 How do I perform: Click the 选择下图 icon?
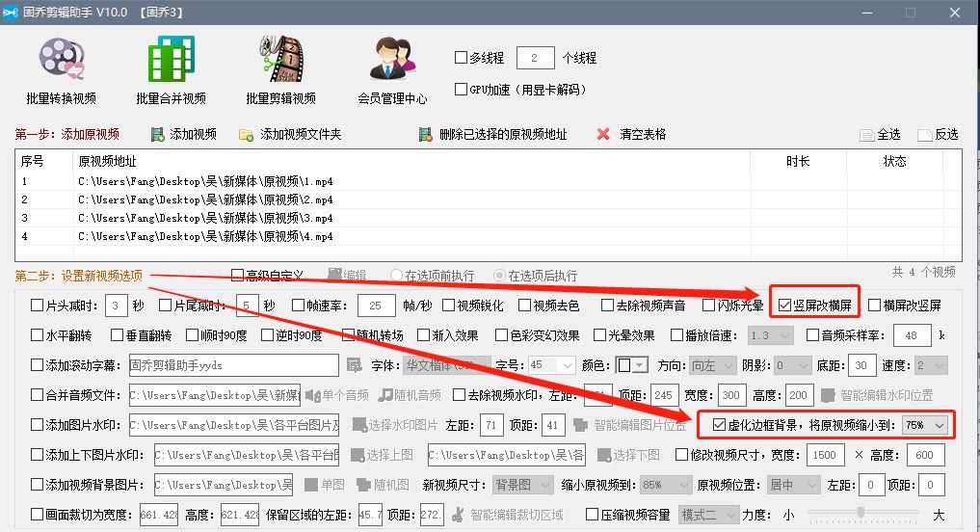604,455
